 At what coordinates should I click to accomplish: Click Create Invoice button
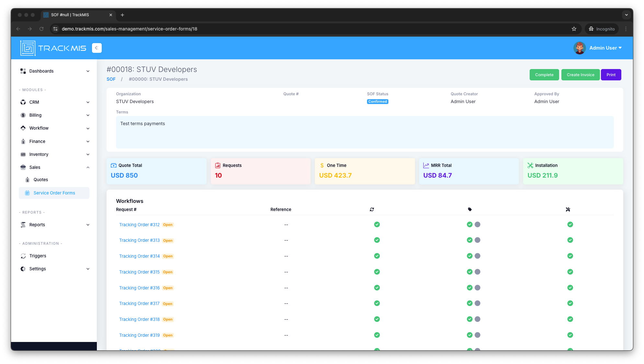581,75
